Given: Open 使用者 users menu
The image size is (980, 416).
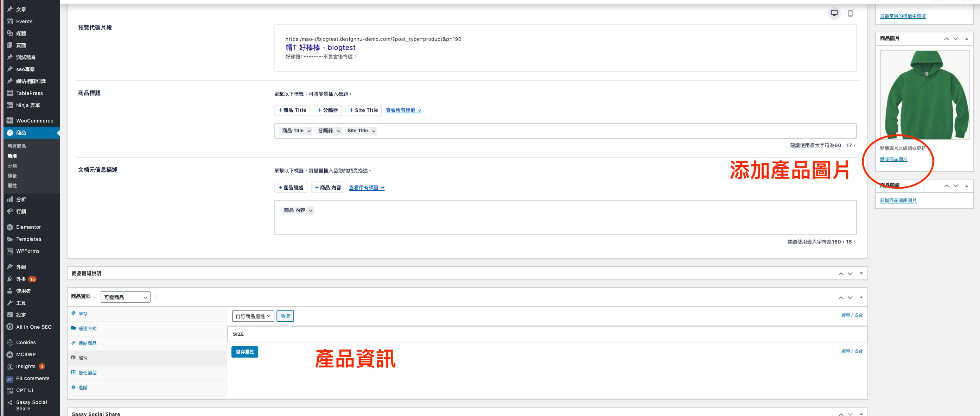Looking at the screenshot, I should point(23,291).
